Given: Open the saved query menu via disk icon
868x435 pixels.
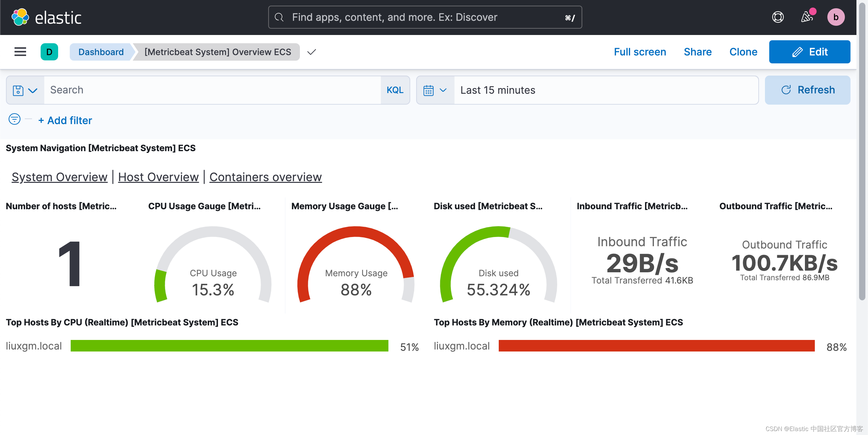Looking at the screenshot, I should point(18,90).
